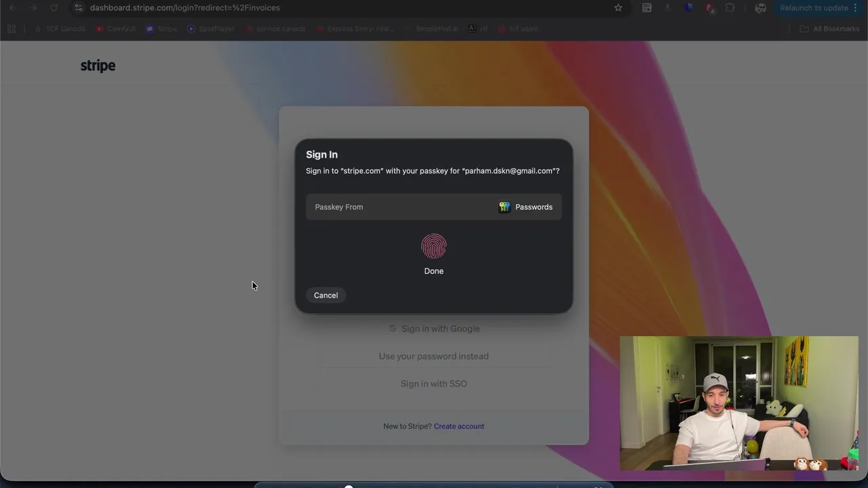This screenshot has width=868, height=488.
Task: Reload the page
Action: pos(54,8)
